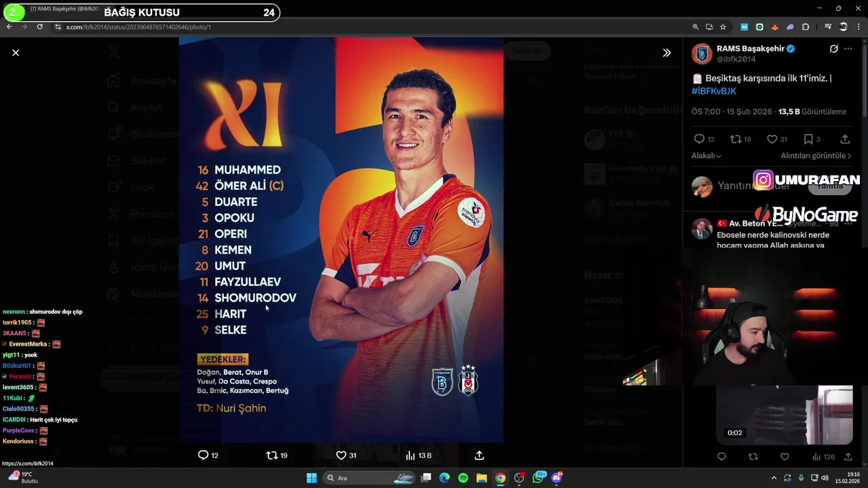The image size is (868, 488).
Task: Open File Explorer from the taskbar
Action: (481, 478)
